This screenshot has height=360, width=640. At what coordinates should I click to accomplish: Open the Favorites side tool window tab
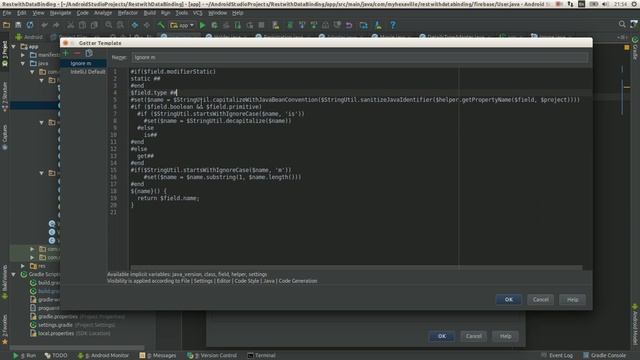click(5, 329)
